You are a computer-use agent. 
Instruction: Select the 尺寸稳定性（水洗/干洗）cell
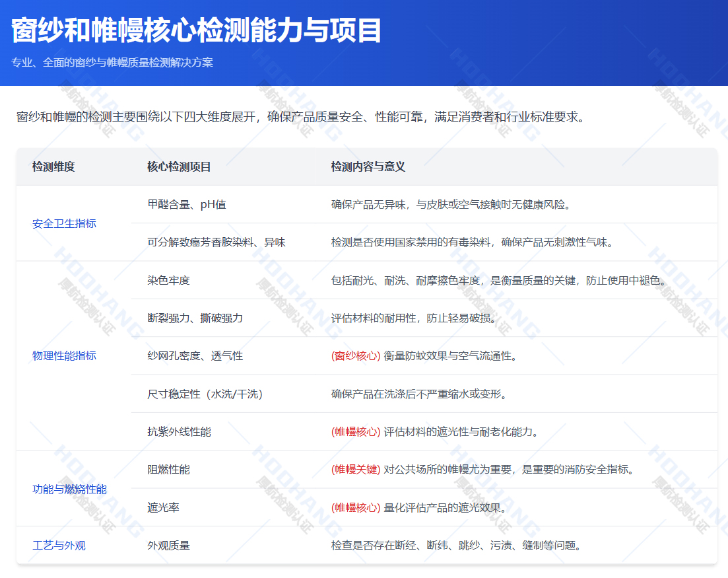[205, 394]
